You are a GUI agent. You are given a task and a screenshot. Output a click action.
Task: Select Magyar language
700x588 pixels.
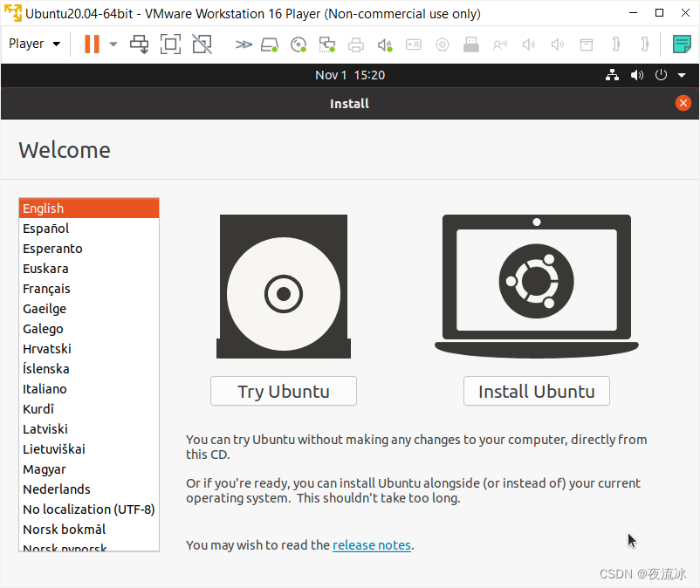(x=89, y=469)
